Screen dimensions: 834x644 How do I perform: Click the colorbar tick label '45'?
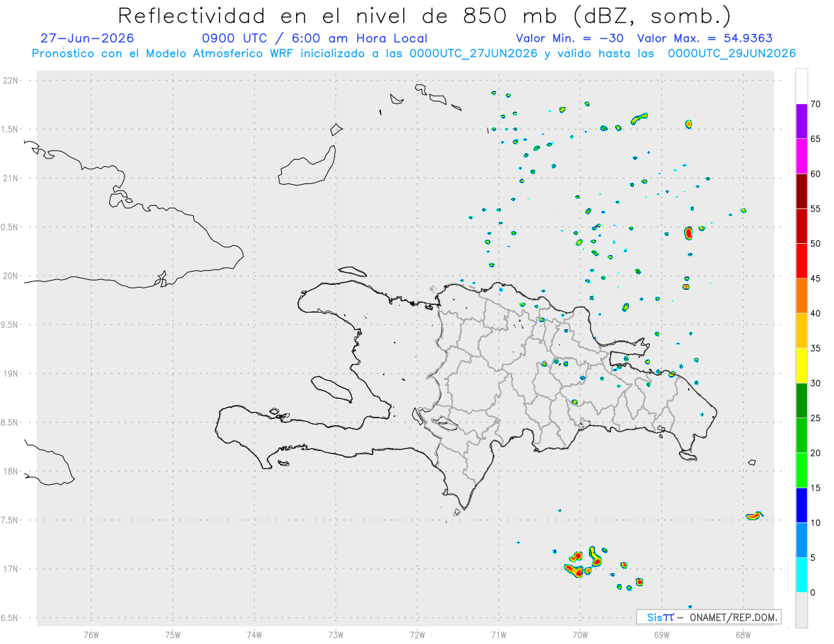click(x=815, y=279)
